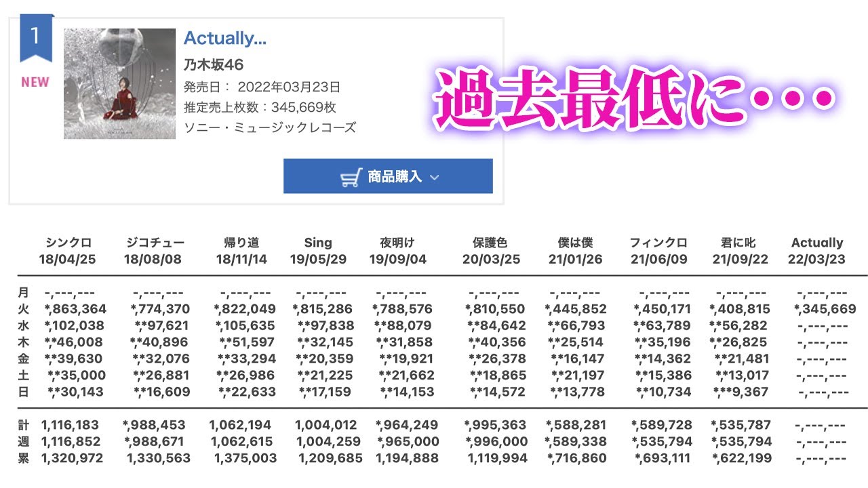The width and height of the screenshot is (868, 488).
Task: Click the 1,375,003 cumulative sales cell
Action: (x=245, y=458)
